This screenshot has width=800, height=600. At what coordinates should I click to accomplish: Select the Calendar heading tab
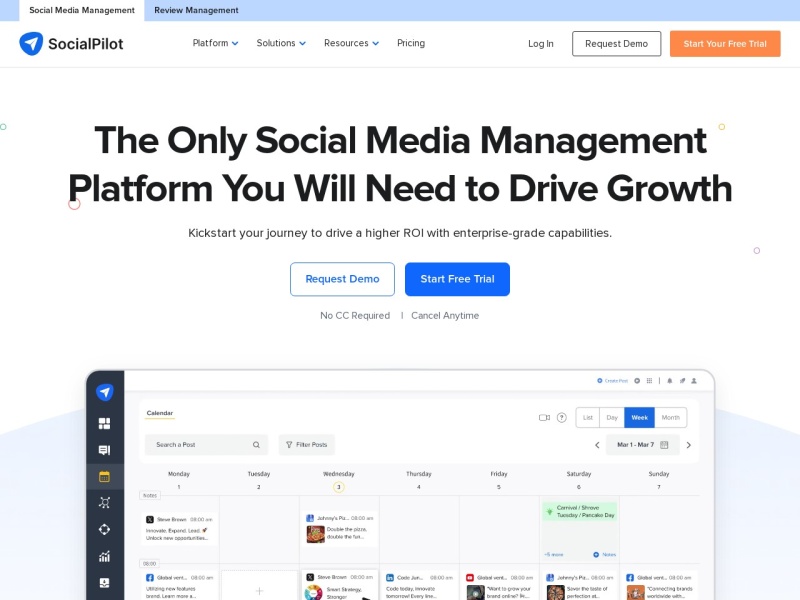[x=160, y=413]
